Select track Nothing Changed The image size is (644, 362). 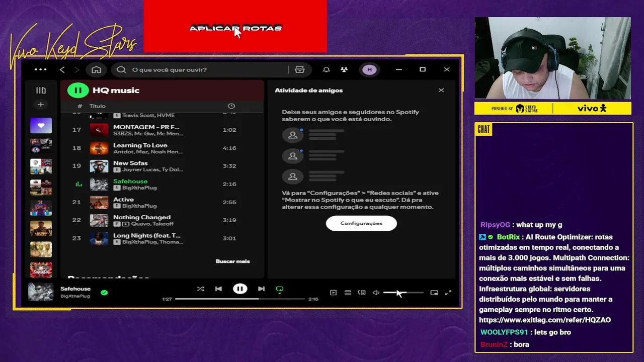pyautogui.click(x=142, y=217)
